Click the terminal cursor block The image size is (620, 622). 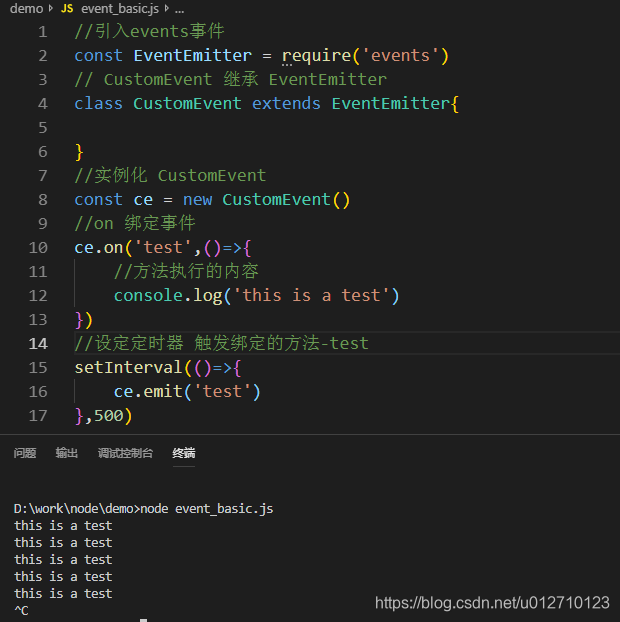(x=144, y=620)
